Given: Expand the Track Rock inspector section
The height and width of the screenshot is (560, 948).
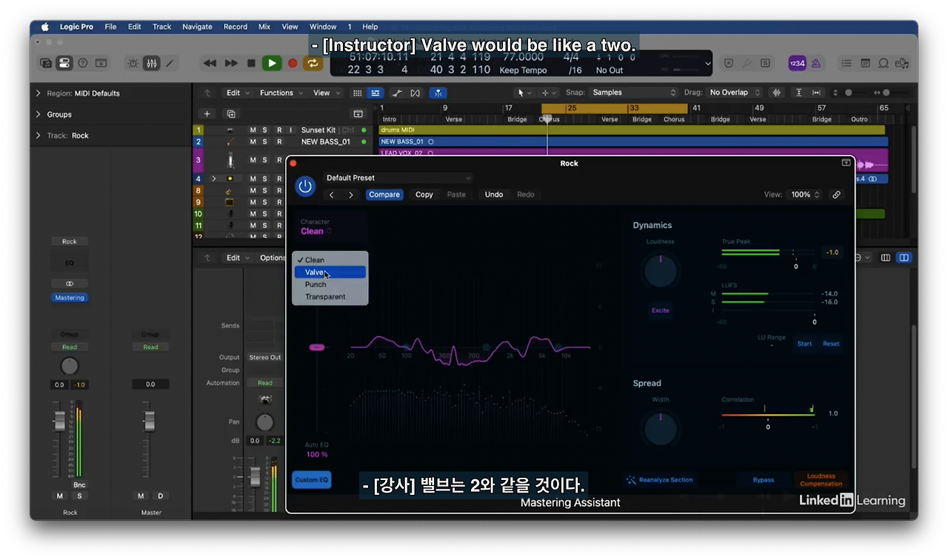Looking at the screenshot, I should (x=39, y=136).
